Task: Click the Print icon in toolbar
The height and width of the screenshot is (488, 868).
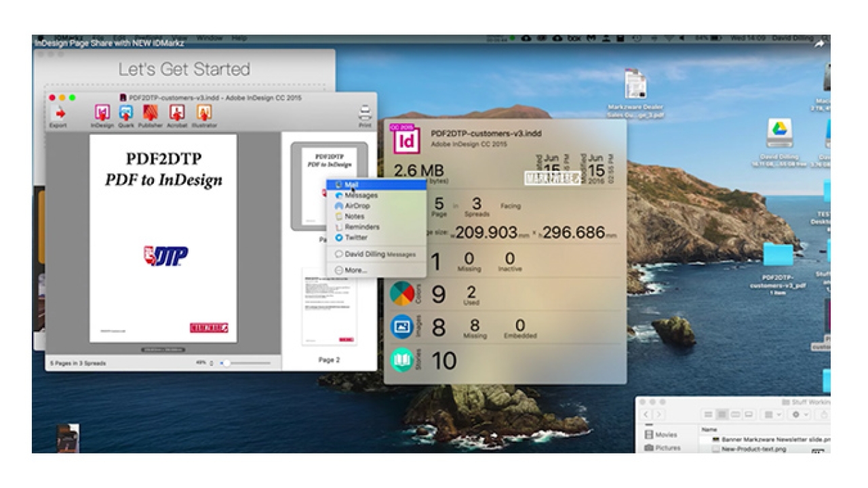Action: tap(365, 113)
